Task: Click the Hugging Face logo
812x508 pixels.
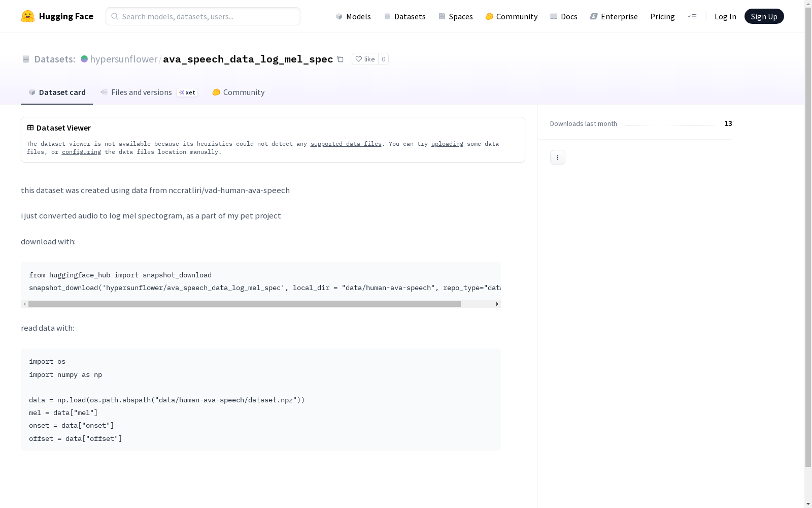Action: pyautogui.click(x=28, y=16)
